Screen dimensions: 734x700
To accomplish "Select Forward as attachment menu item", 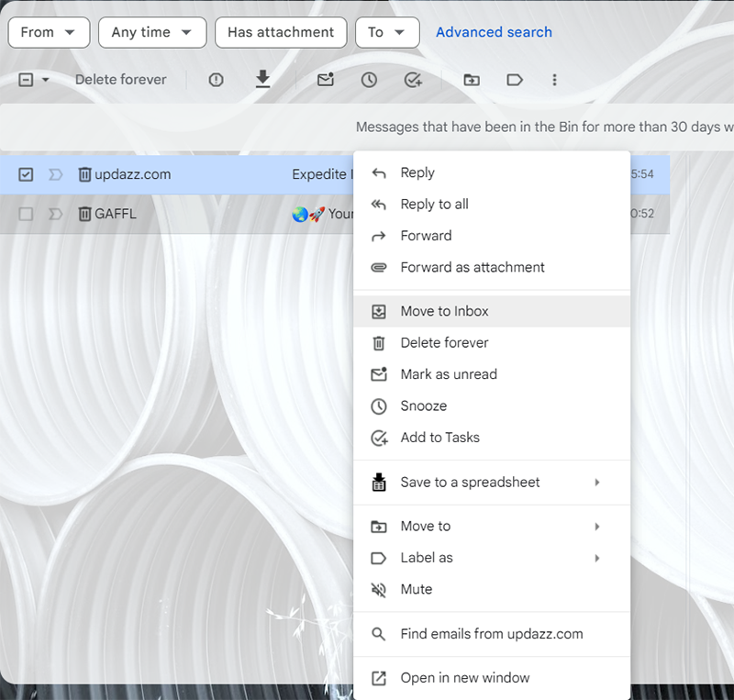I will click(492, 267).
